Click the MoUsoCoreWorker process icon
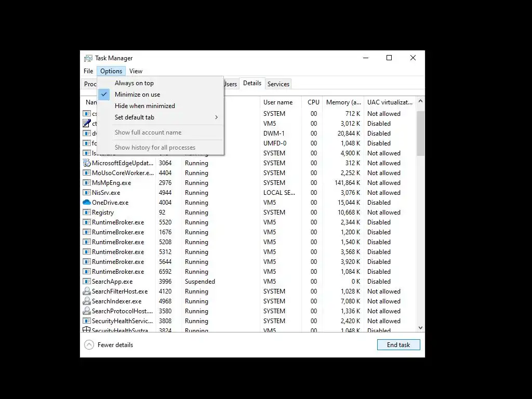 [87, 172]
